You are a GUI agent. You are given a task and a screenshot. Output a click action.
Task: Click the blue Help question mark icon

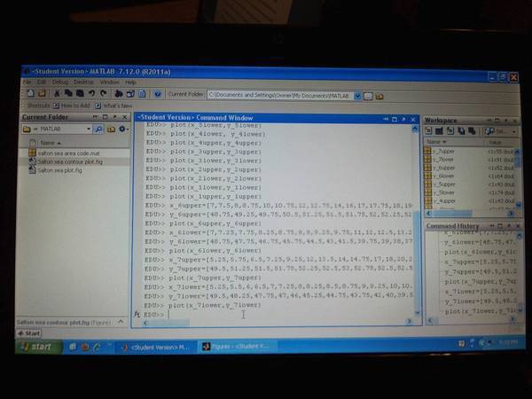tap(158, 94)
